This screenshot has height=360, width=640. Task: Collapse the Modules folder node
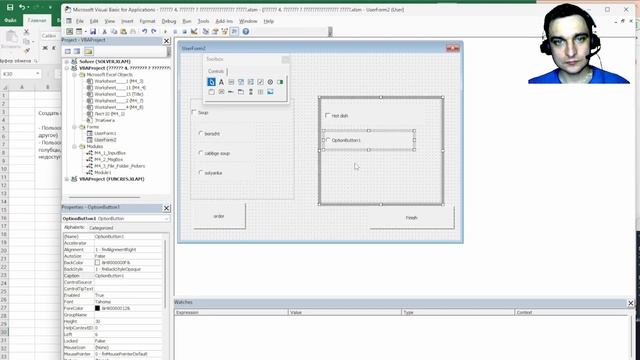[x=75, y=146]
